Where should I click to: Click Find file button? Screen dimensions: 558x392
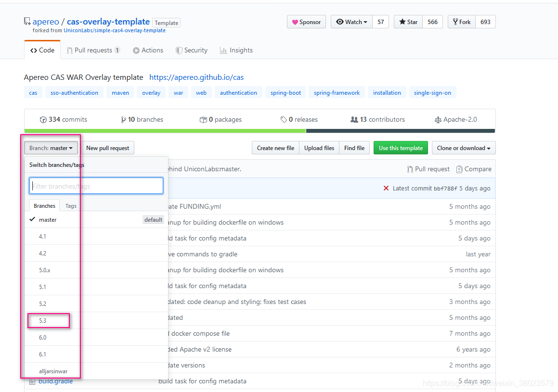coord(354,148)
